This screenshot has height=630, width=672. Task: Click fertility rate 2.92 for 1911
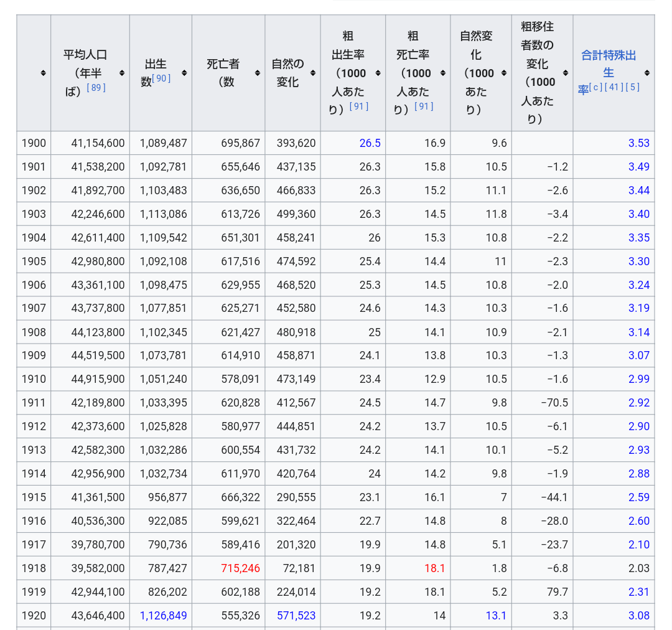point(639,403)
